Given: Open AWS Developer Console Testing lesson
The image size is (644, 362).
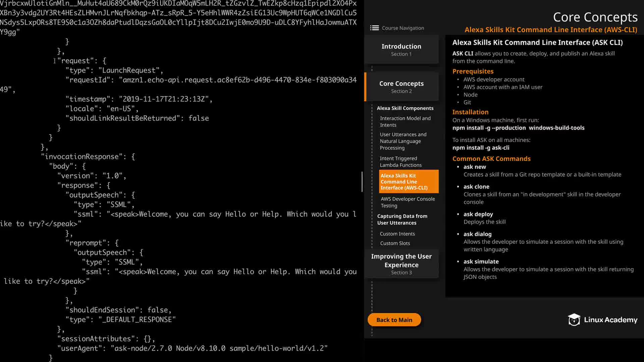Looking at the screenshot, I should 408,202.
